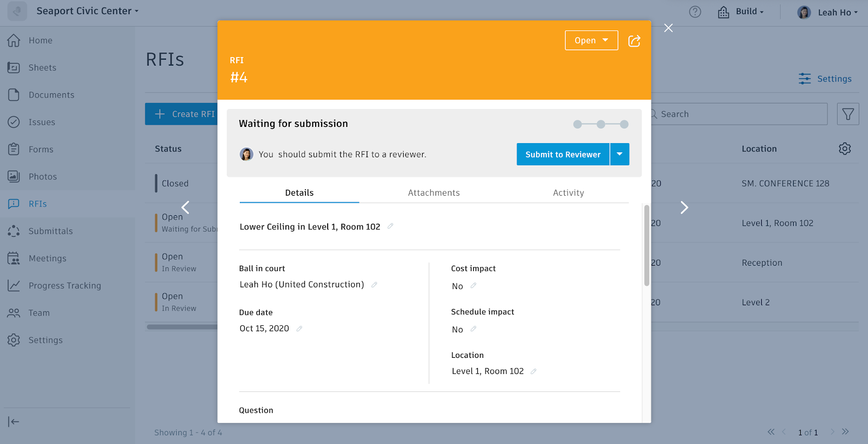
Task: Edit the Location pencil icon
Action: point(533,371)
